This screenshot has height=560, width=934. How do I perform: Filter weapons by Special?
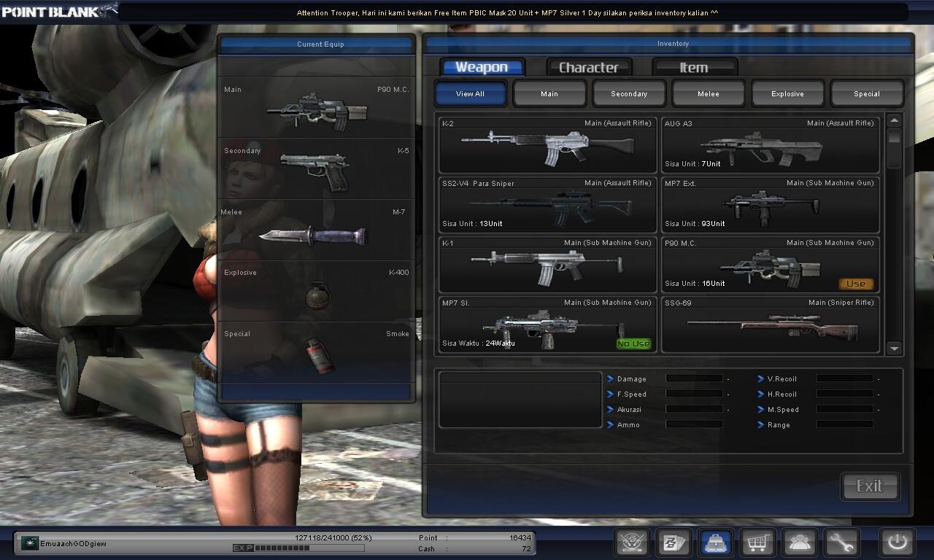(x=867, y=93)
